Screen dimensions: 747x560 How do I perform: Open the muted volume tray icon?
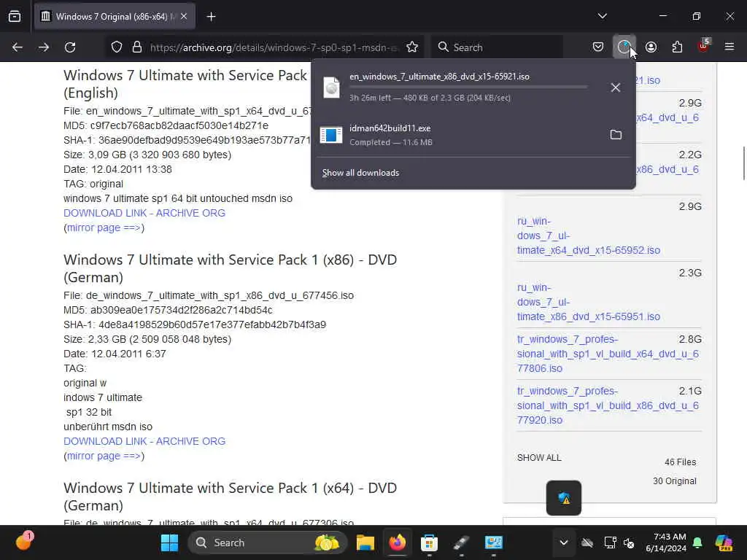point(629,542)
